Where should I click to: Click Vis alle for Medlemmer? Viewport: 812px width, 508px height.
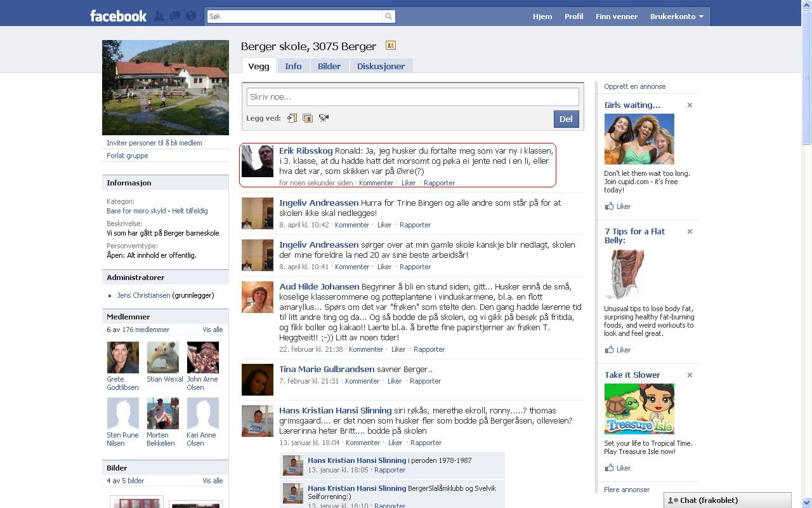[213, 330]
